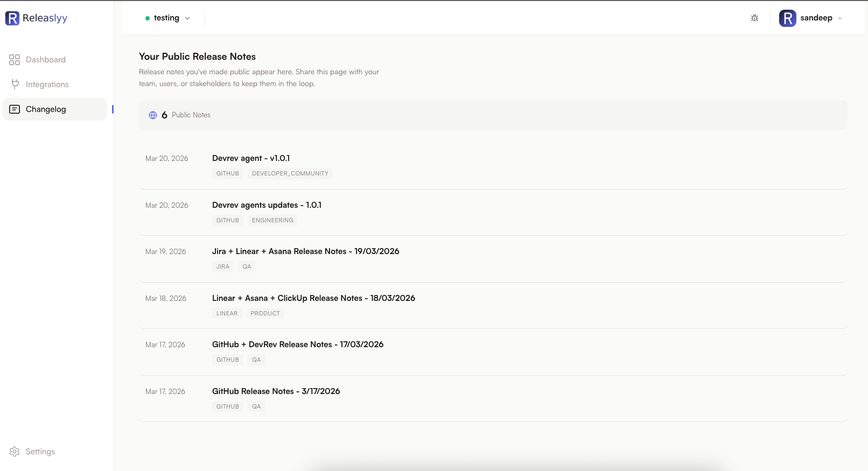Viewport: 868px width, 471px height.
Task: Click the Integrations plug icon
Action: click(15, 84)
